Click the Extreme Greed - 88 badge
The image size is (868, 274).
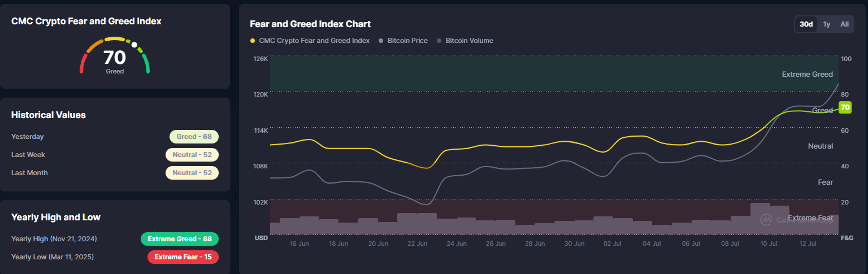[x=180, y=239]
